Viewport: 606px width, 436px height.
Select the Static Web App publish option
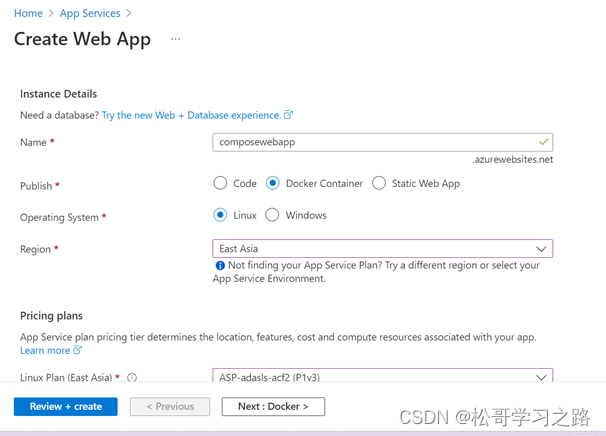(379, 183)
